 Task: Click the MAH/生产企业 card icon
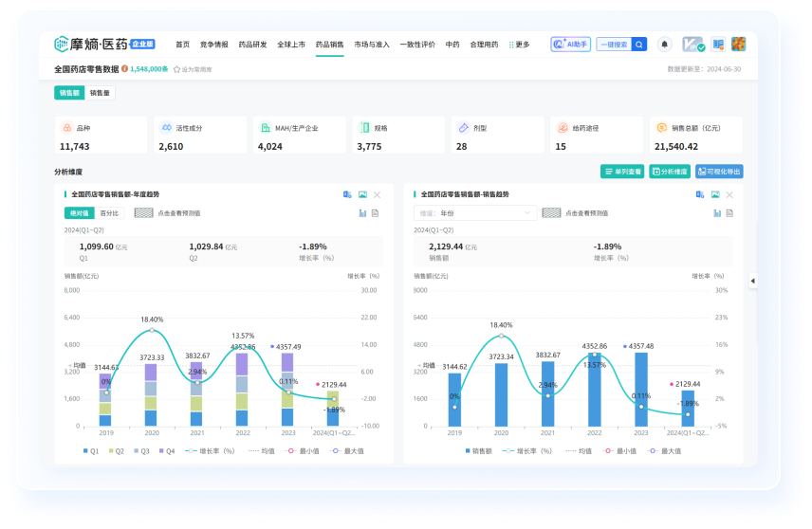click(266, 128)
